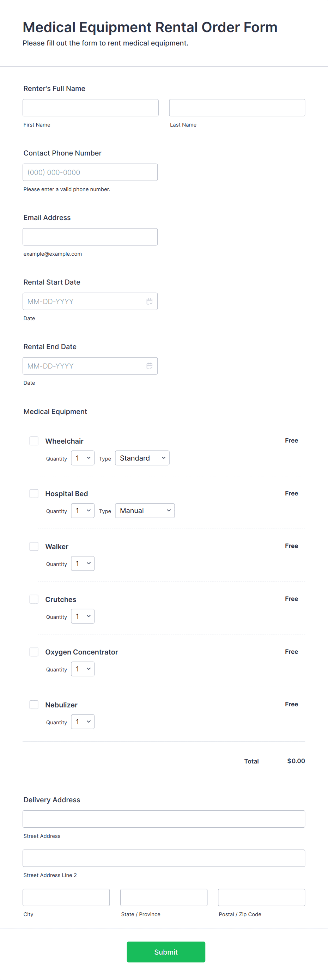Click the Last Name input field
This screenshot has height=980, width=328.
(x=237, y=108)
